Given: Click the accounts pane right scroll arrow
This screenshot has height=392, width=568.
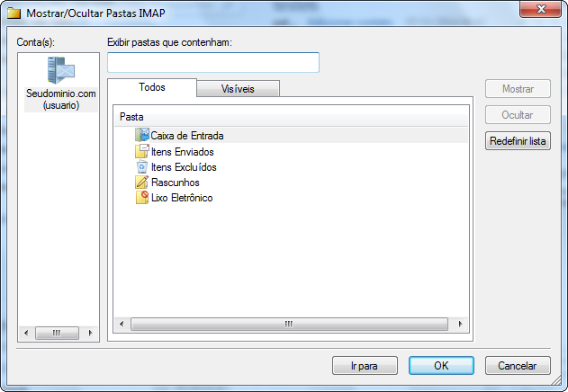Looking at the screenshot, I should (x=90, y=333).
